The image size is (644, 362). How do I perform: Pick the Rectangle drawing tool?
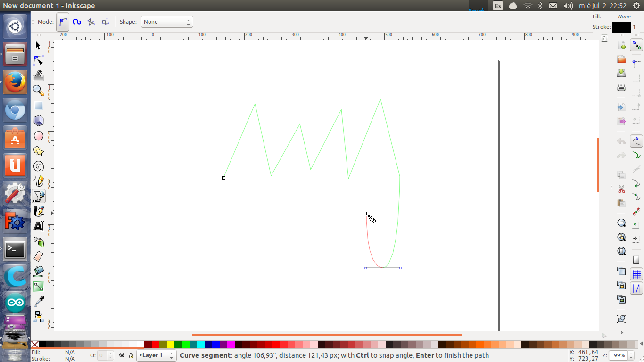(x=38, y=106)
